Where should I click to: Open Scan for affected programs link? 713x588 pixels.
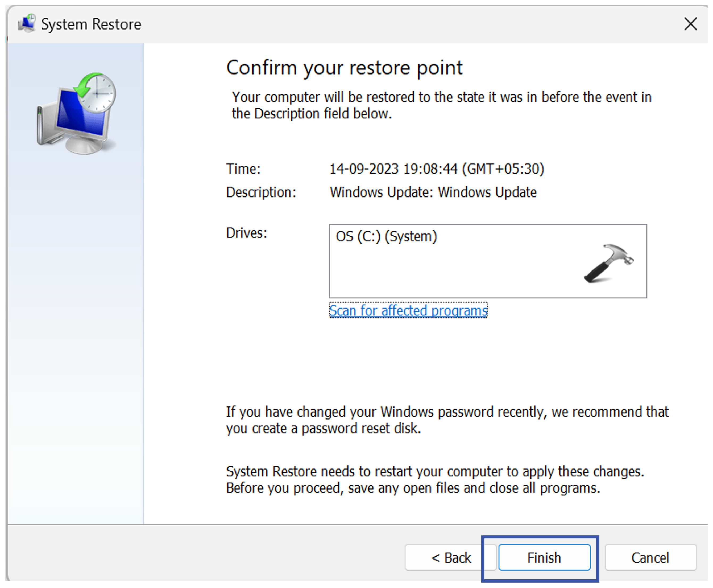coord(408,310)
